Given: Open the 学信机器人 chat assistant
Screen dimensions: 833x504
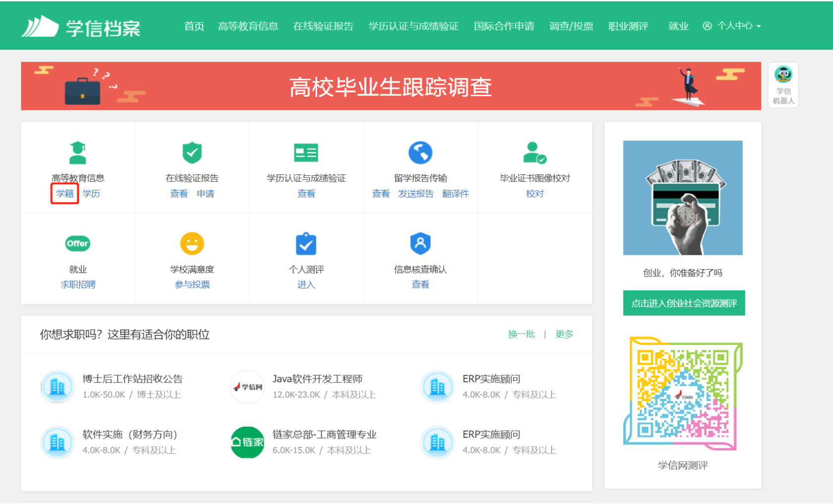Looking at the screenshot, I should click(783, 85).
